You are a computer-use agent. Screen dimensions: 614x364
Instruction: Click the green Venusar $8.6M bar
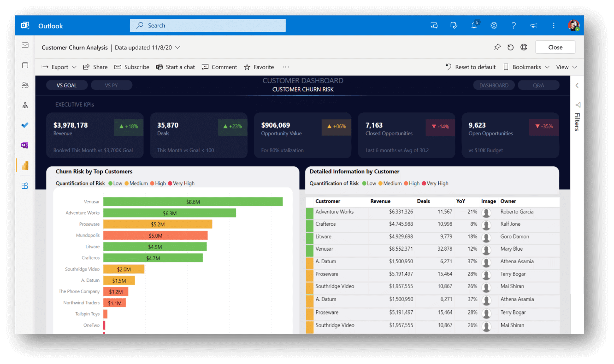[x=193, y=202]
